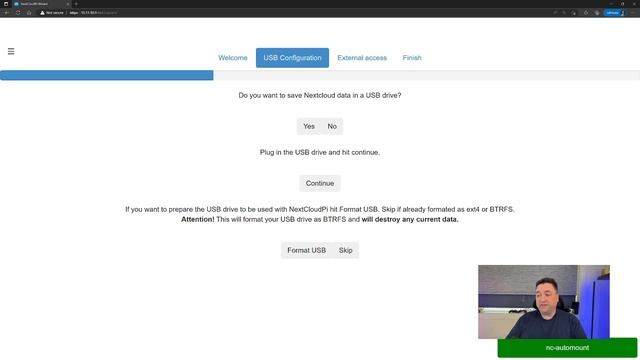Screen dimensions: 640x360
Task: Click the wizard progress bar
Action: pyautogui.click(x=320, y=75)
